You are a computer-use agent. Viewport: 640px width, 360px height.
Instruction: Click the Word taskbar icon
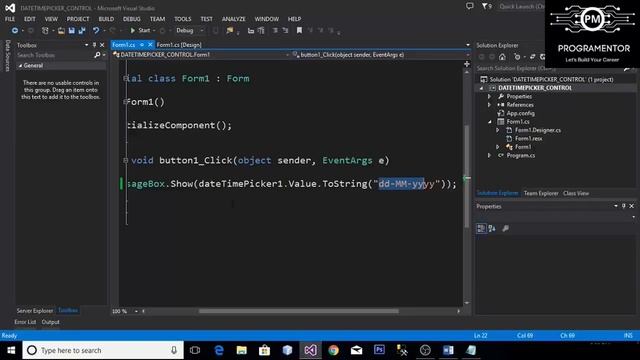click(448, 350)
